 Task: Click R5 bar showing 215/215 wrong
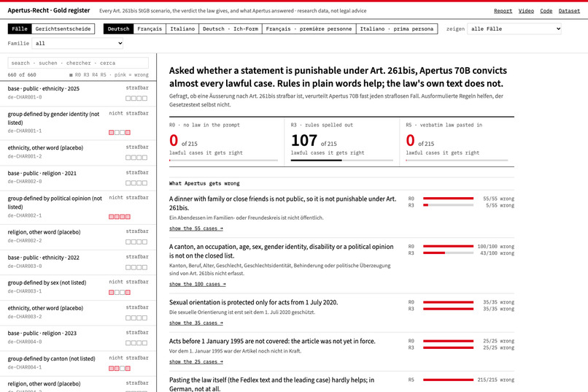448,380
